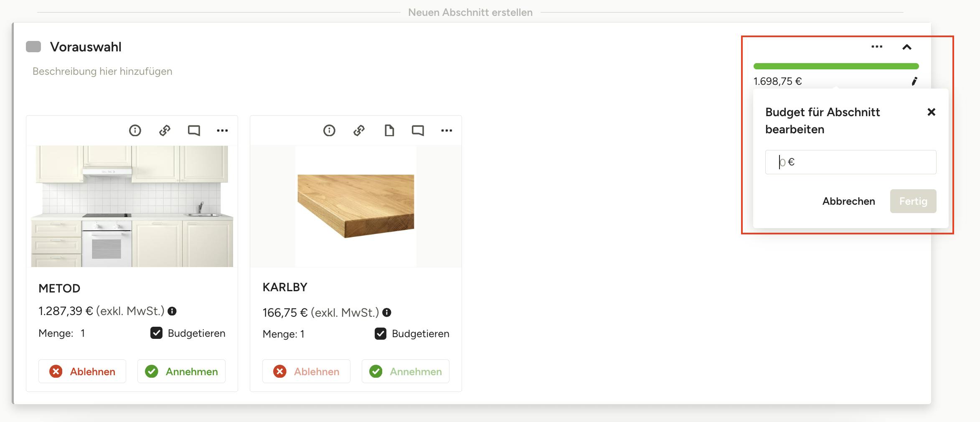Click link icon on KARLBY card
The width and height of the screenshot is (980, 422).
click(x=359, y=131)
